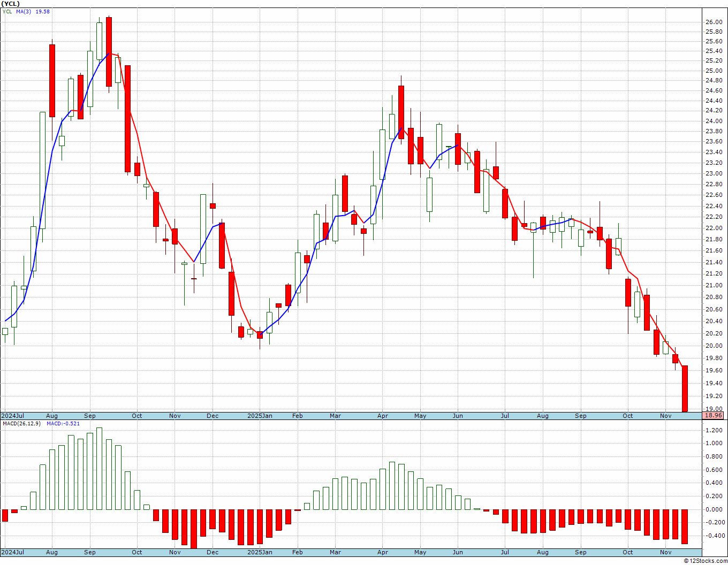728x565 pixels.
Task: Click the (YCL) ticker title
Action: pyautogui.click(x=10, y=4)
